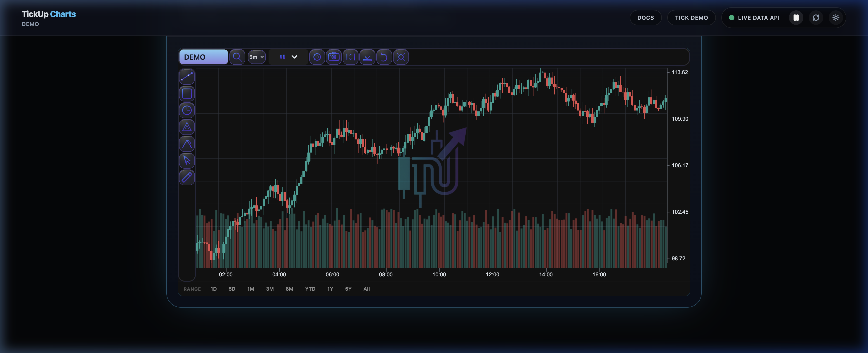Select the rectangle drawing tool
The image size is (868, 353).
click(x=187, y=94)
